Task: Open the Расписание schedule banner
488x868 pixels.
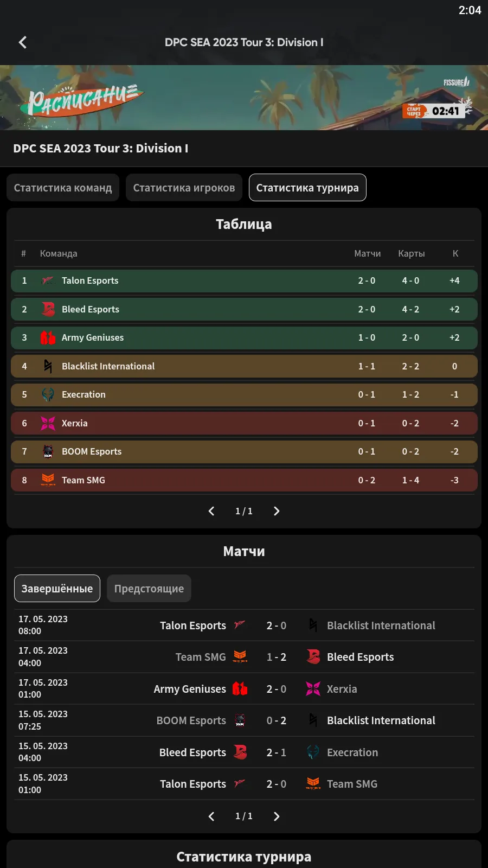Action: 244,98
